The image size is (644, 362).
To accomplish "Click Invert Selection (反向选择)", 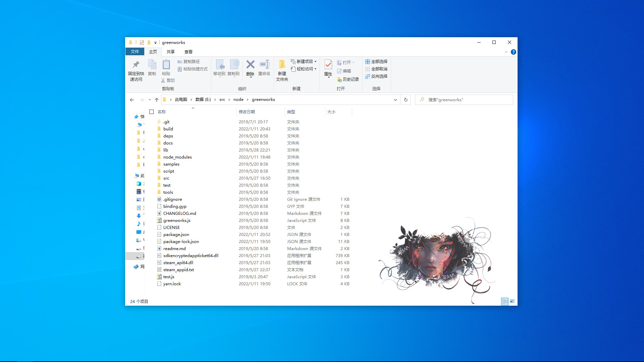I will click(x=376, y=76).
